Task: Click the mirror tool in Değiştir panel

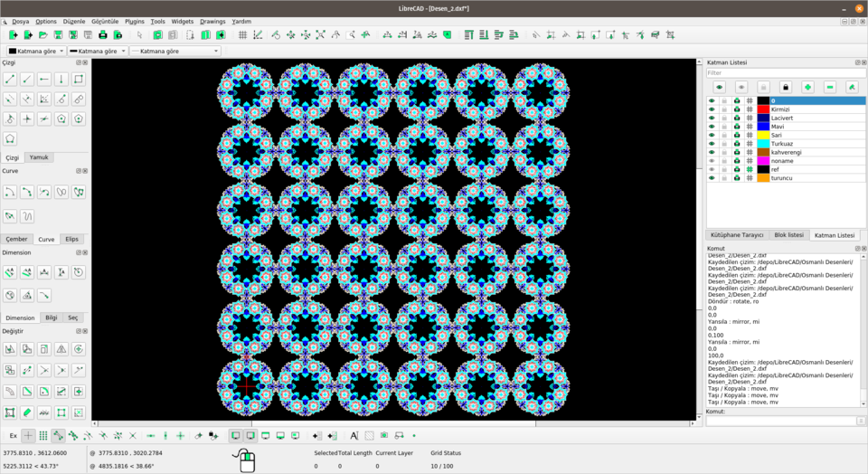Action: pyautogui.click(x=61, y=349)
